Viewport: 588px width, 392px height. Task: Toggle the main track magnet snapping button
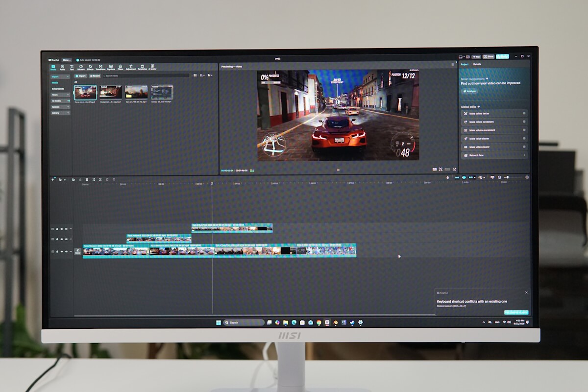tap(457, 177)
